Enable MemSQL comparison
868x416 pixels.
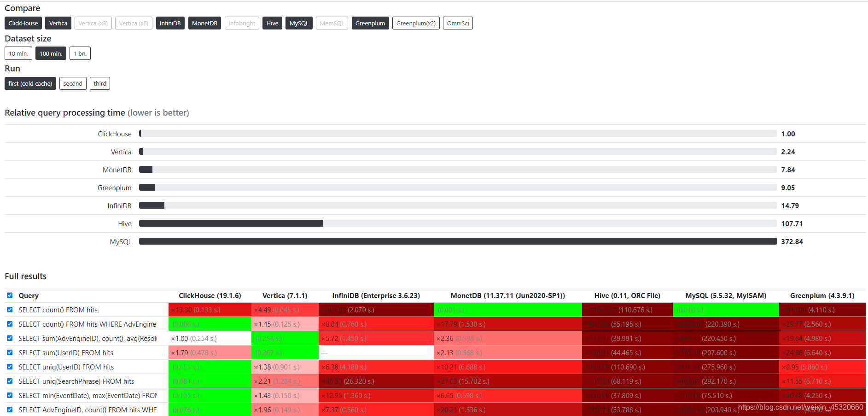pos(332,23)
